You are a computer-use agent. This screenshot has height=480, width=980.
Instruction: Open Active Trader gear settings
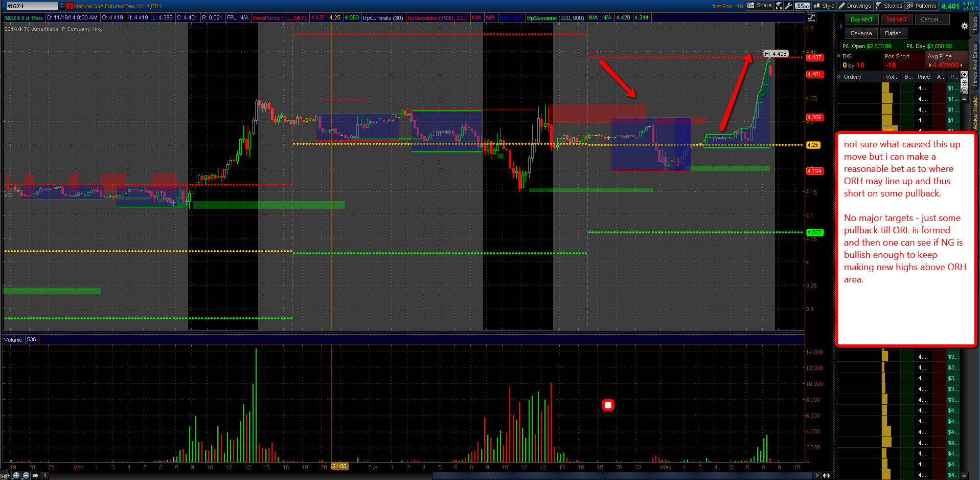(x=964, y=26)
